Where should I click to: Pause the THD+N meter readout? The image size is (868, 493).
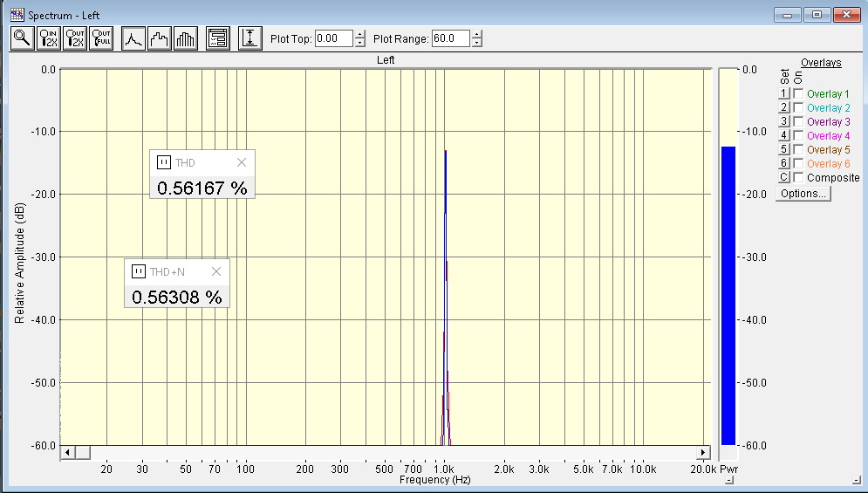(x=138, y=271)
